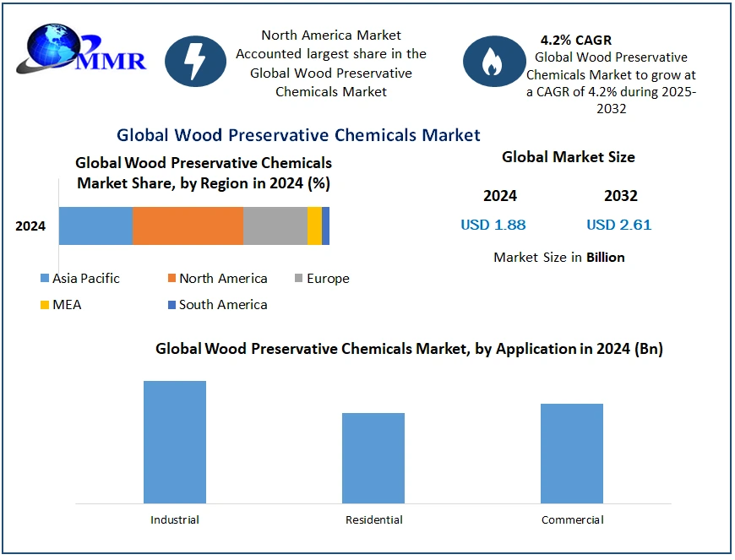This screenshot has height=560, width=735.
Task: Click the lightning bolt circle icon
Action: click(x=195, y=61)
